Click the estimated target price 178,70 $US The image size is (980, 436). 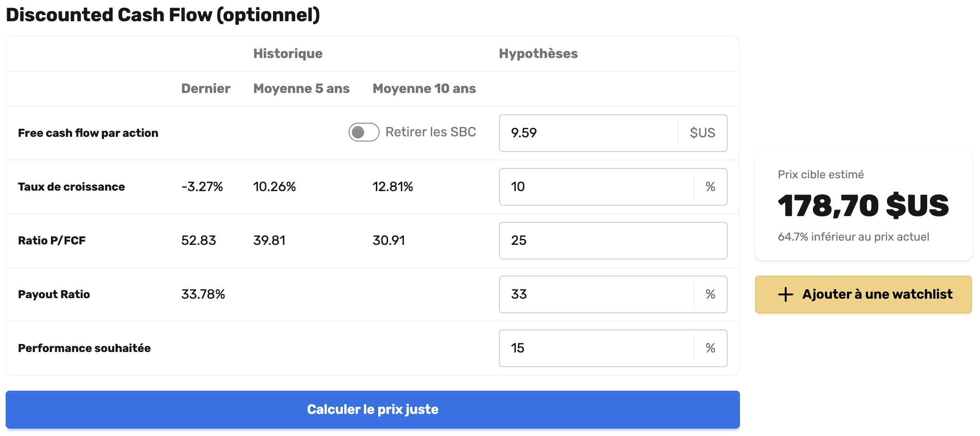click(863, 206)
